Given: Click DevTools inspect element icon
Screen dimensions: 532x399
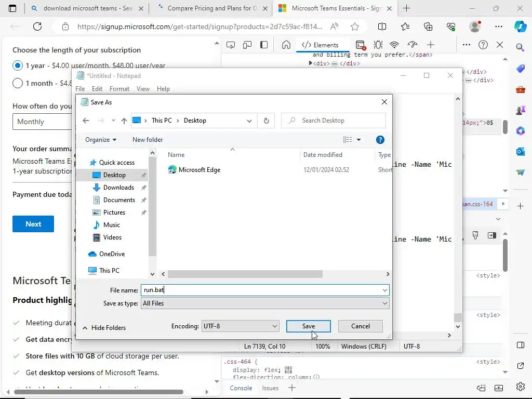Looking at the screenshot, I should click(x=231, y=45).
